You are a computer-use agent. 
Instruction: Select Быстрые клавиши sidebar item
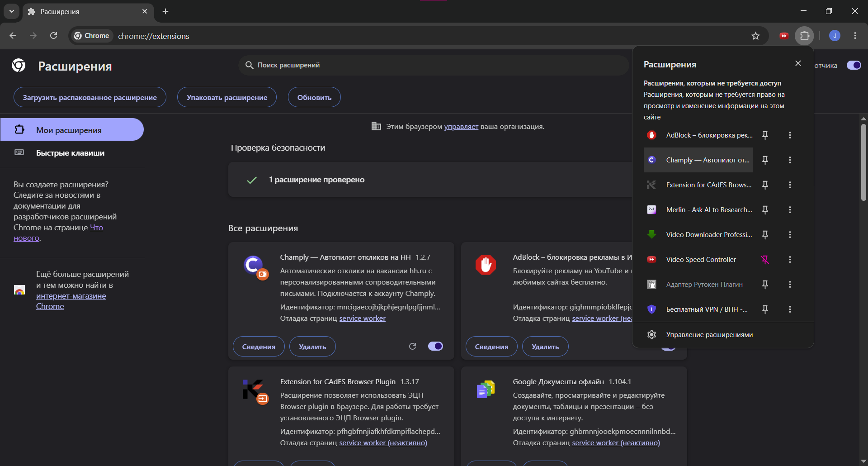coord(72,153)
